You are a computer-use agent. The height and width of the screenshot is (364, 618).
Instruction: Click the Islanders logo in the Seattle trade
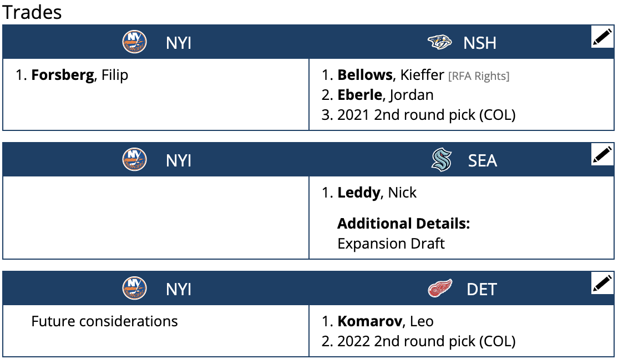coord(133,159)
